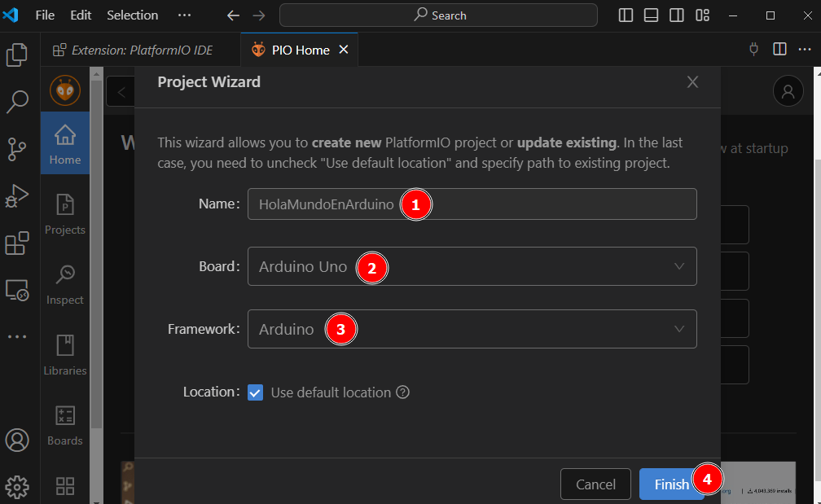Click the plug icon in editor actions
821x504 pixels.
point(754,49)
